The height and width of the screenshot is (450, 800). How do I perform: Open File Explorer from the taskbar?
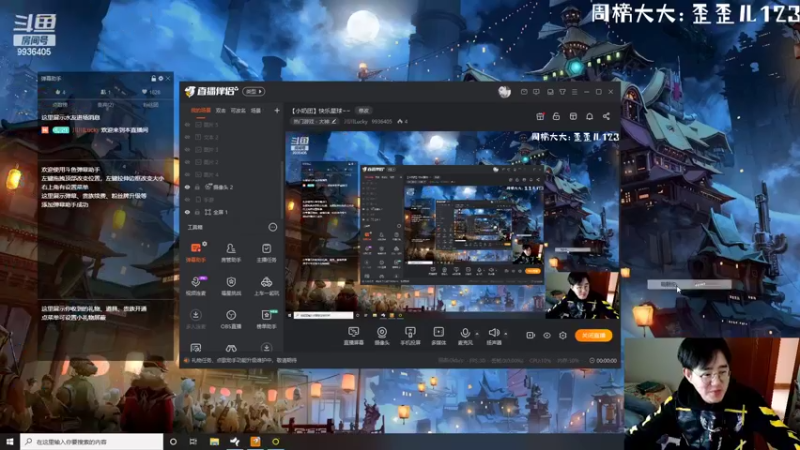pyautogui.click(x=214, y=441)
